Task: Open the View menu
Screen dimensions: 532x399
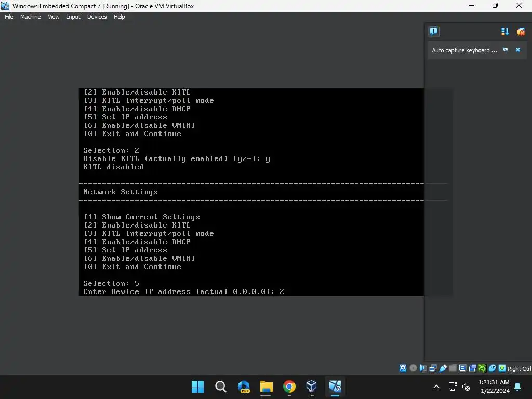Action: click(54, 17)
